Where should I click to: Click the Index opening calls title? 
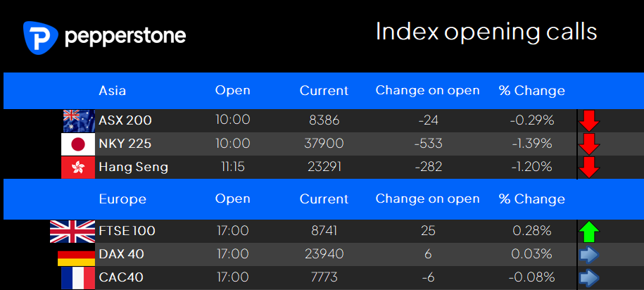click(x=486, y=32)
